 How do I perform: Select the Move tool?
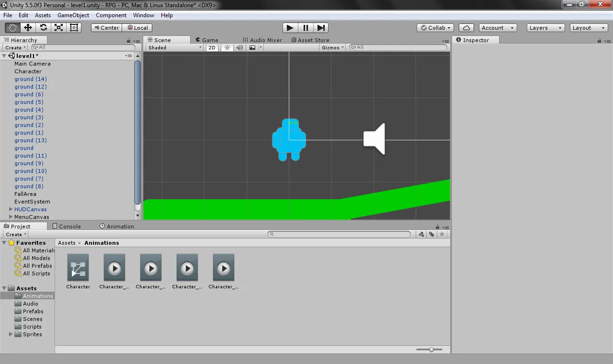point(28,28)
